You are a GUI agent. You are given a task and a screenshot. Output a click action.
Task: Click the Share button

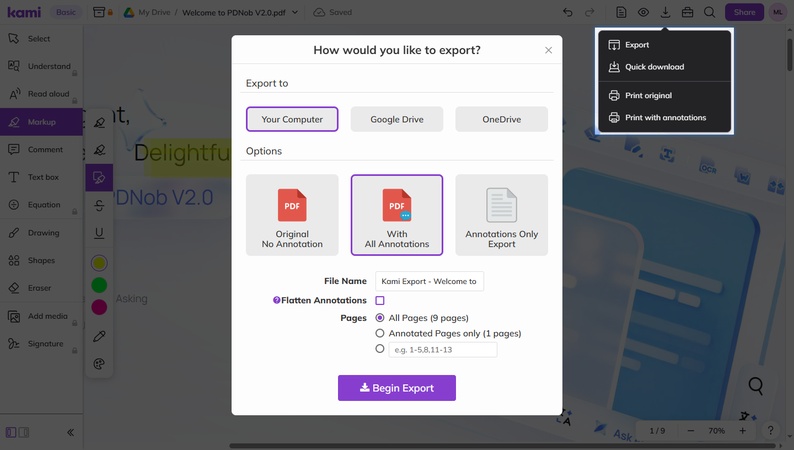point(744,12)
